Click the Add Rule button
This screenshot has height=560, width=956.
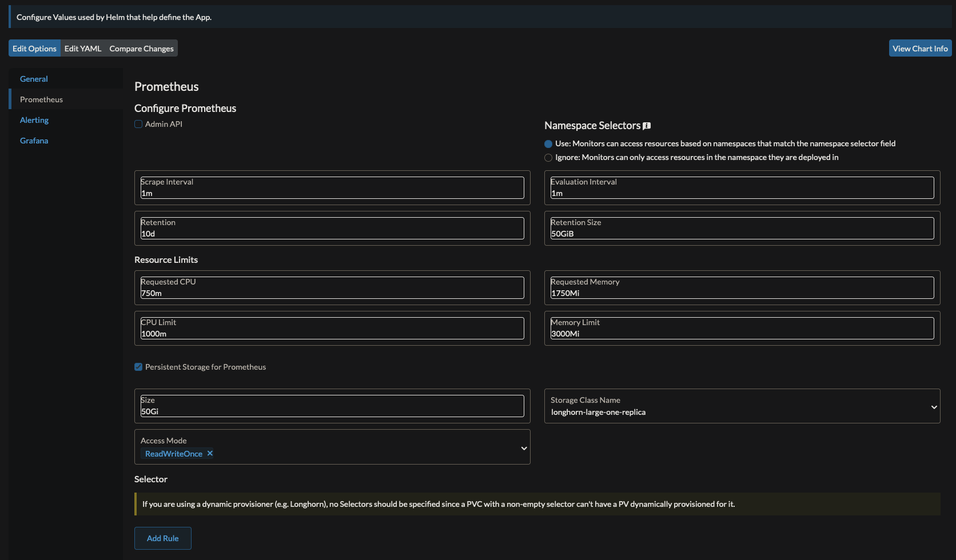[x=162, y=538]
